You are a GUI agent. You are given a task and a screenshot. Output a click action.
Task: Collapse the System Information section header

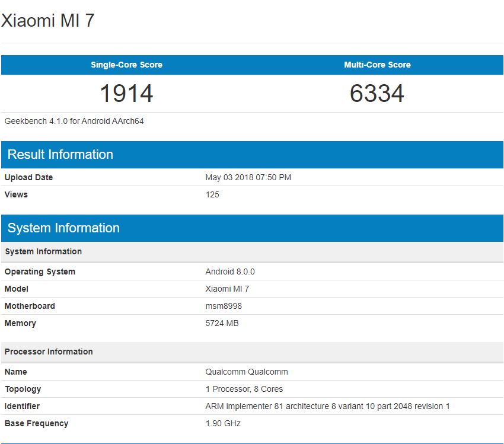[62, 228]
